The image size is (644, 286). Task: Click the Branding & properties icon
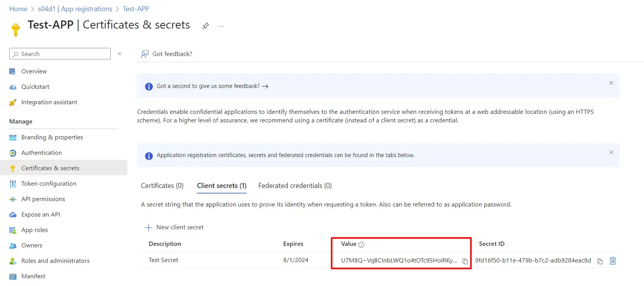pyautogui.click(x=13, y=137)
